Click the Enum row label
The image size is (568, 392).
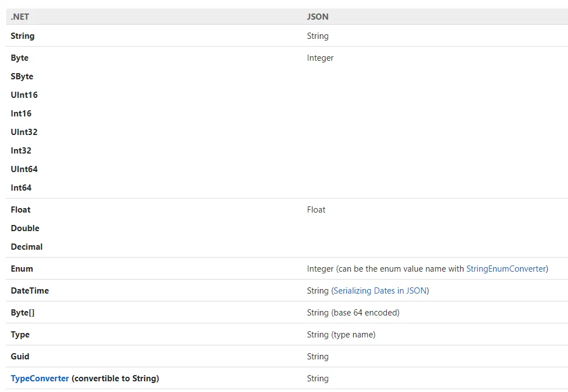[x=22, y=269]
